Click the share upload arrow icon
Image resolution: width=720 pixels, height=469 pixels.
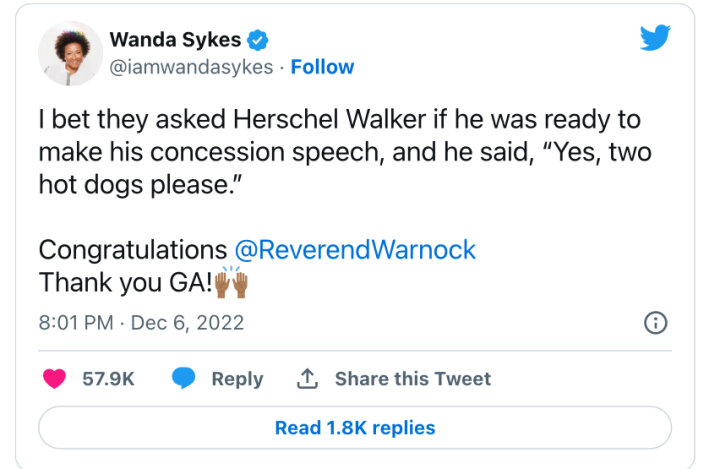(x=307, y=379)
